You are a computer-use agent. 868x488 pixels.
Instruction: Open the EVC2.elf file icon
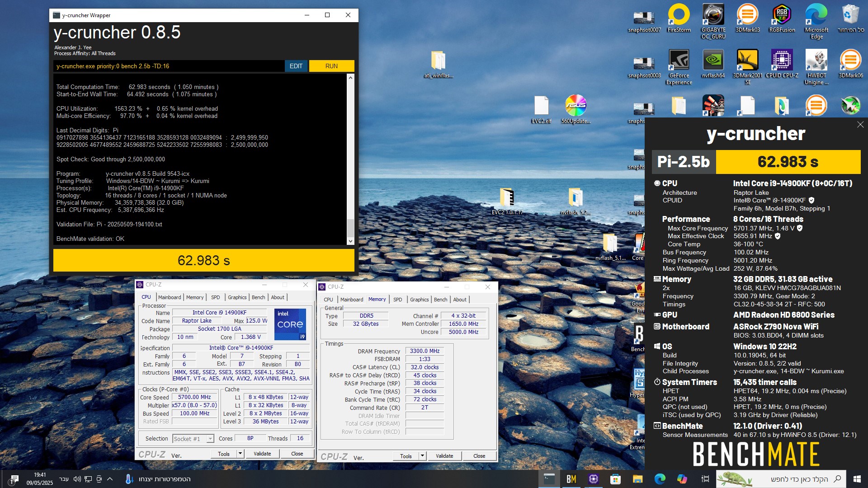(x=541, y=109)
